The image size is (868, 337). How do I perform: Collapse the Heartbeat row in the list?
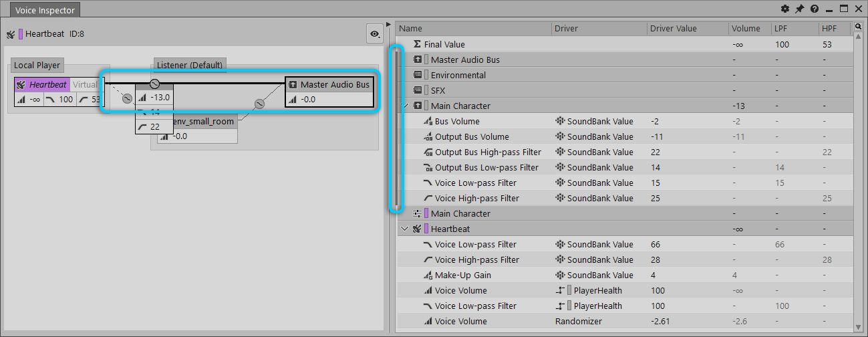click(404, 229)
